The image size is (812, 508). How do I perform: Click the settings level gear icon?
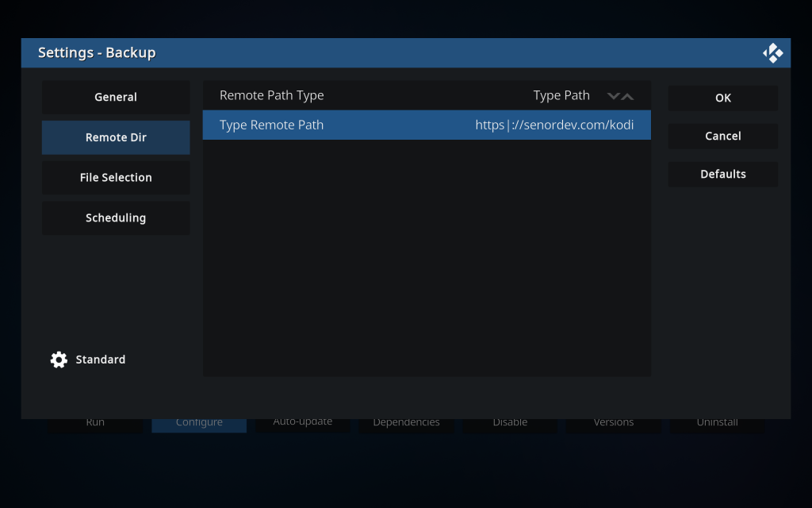pos(59,360)
